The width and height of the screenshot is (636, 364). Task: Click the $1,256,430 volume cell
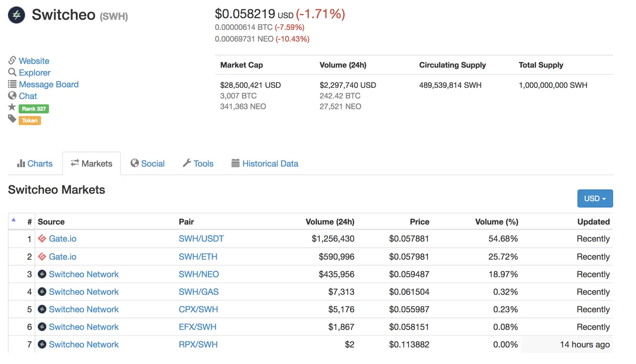click(333, 239)
